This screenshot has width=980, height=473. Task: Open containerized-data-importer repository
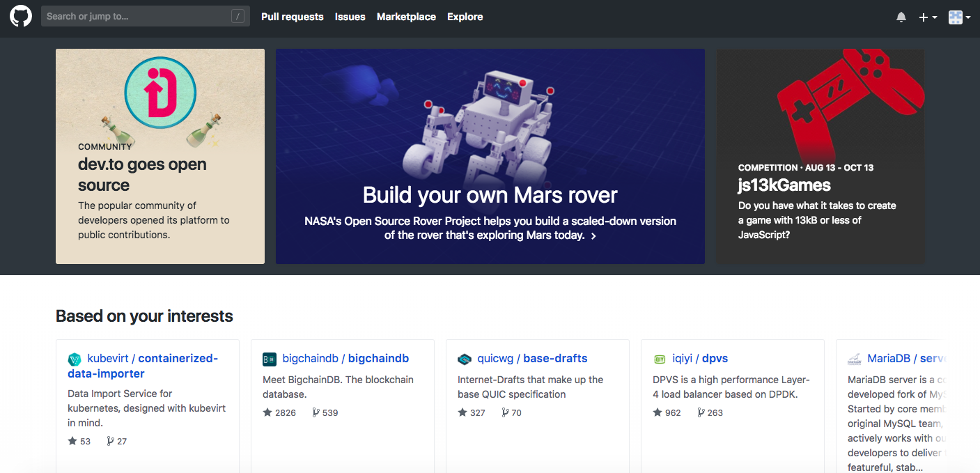[x=143, y=366]
